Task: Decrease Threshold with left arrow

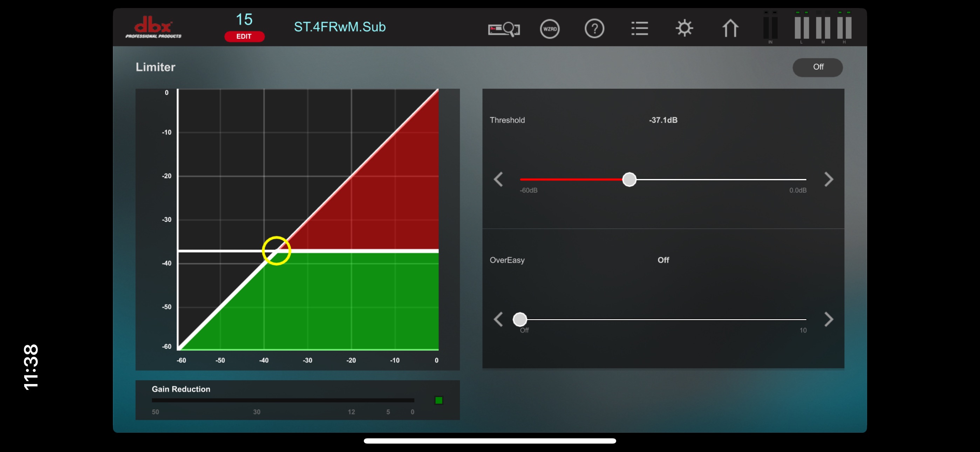Action: (x=498, y=179)
